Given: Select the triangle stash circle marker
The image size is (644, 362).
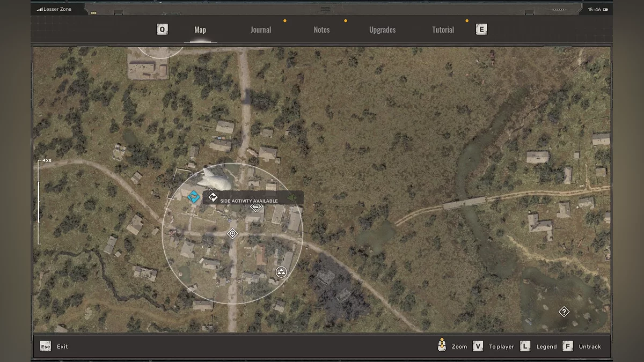Looking at the screenshot, I should coord(281,272).
